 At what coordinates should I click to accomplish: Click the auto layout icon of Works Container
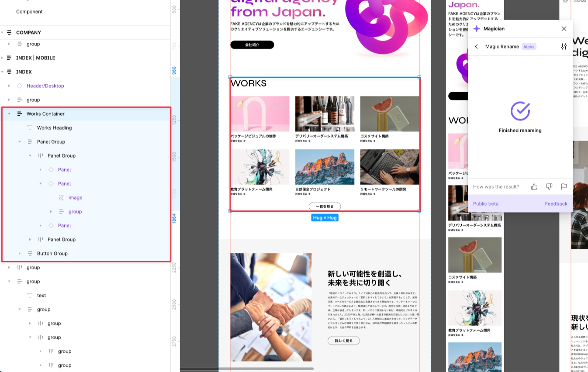20,114
